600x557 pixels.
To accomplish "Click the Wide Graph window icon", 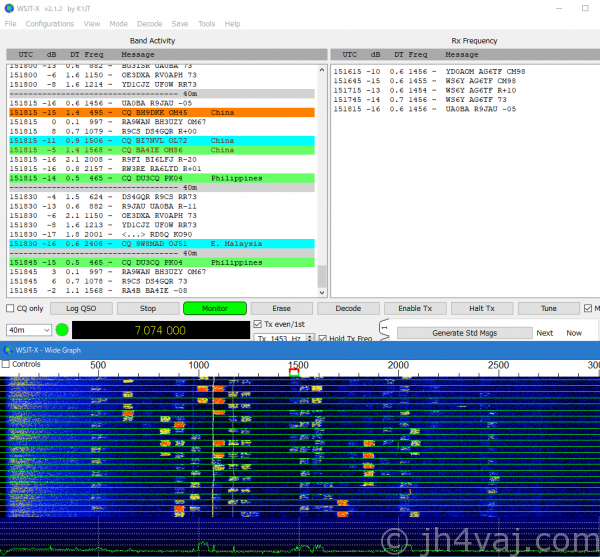I will [x=9, y=350].
